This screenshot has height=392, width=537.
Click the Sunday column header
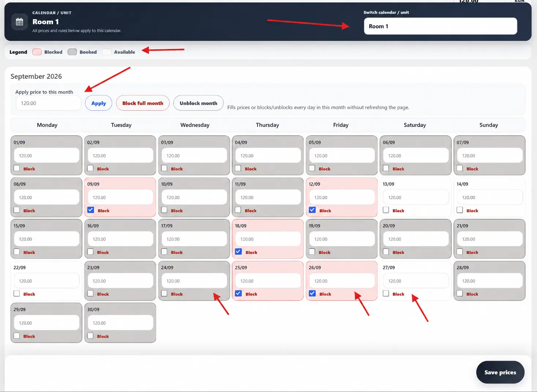pos(489,125)
